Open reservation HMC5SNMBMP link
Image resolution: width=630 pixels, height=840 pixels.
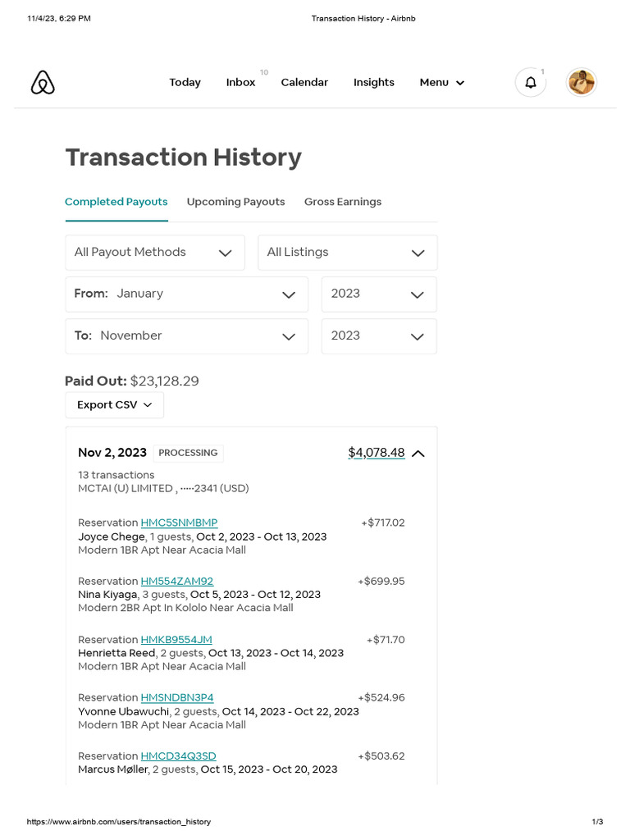[179, 523]
